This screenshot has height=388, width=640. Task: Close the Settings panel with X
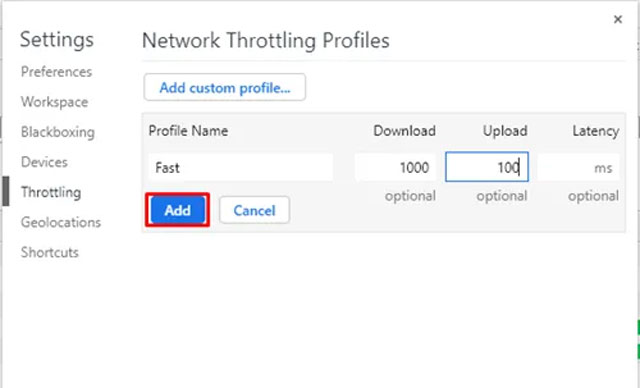pos(618,19)
